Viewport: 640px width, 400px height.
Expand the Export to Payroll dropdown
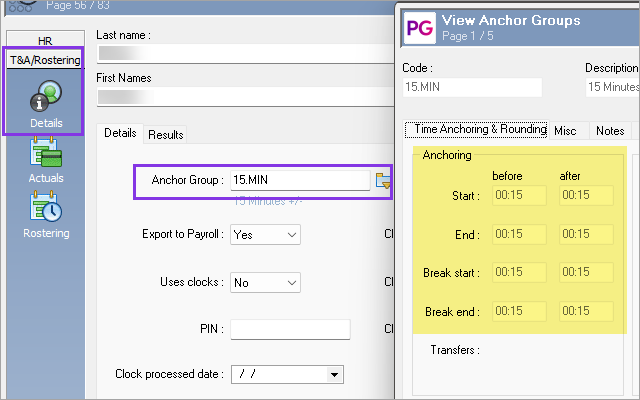[265, 235]
